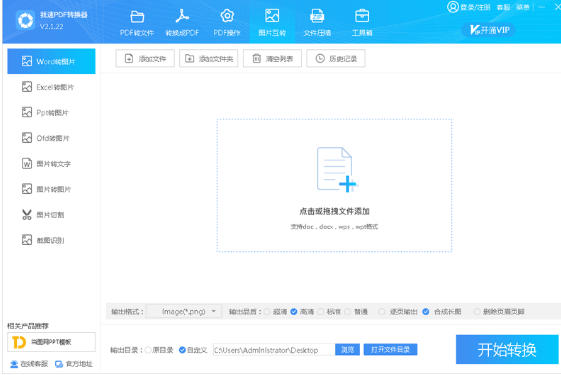The width and height of the screenshot is (561, 375).
Task: Open the 客服 menu in the title bar
Action: point(503,7)
